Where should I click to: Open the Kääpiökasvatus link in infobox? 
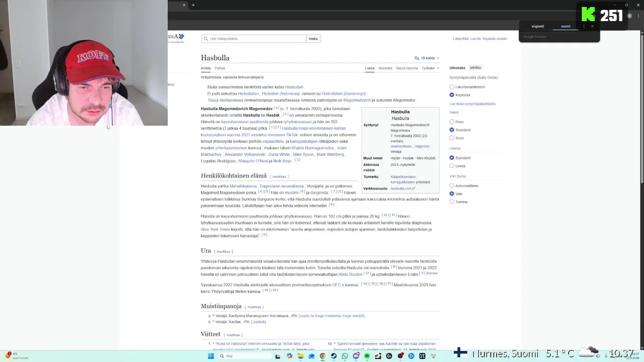tap(403, 176)
